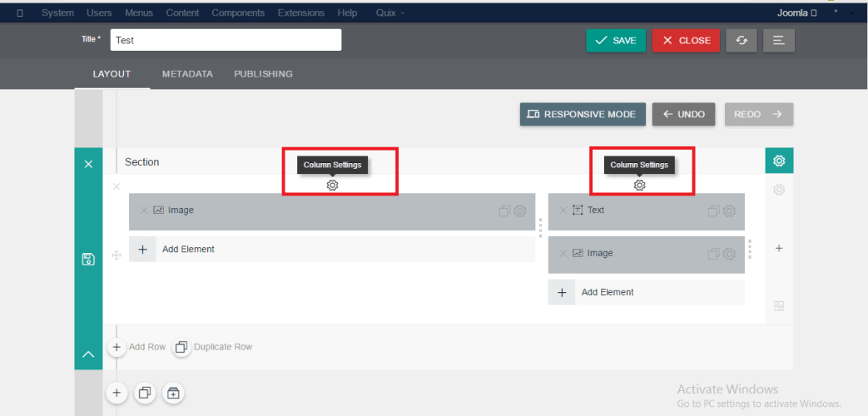Enable Responsive Mode
This screenshot has width=868, height=416.
[582, 115]
